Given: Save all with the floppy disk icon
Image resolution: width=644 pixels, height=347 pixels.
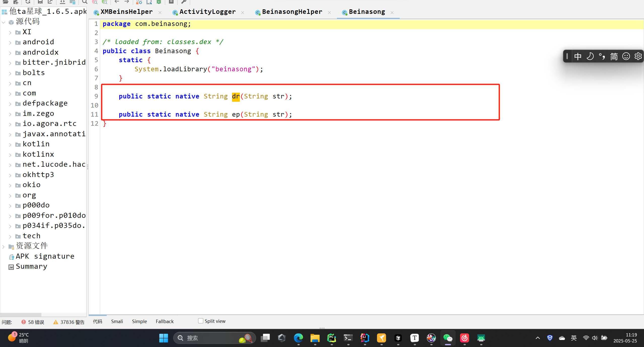Looking at the screenshot, I should pyautogui.click(x=40, y=2).
